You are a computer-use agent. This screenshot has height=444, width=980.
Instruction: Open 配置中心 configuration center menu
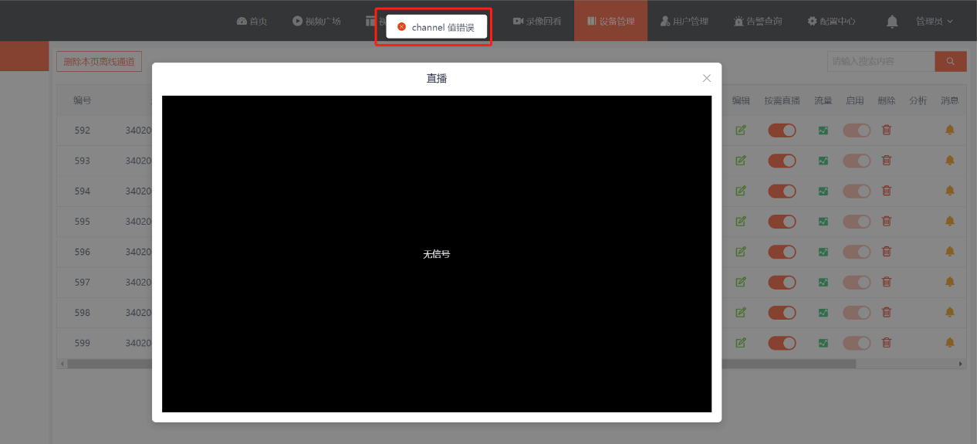click(x=831, y=22)
